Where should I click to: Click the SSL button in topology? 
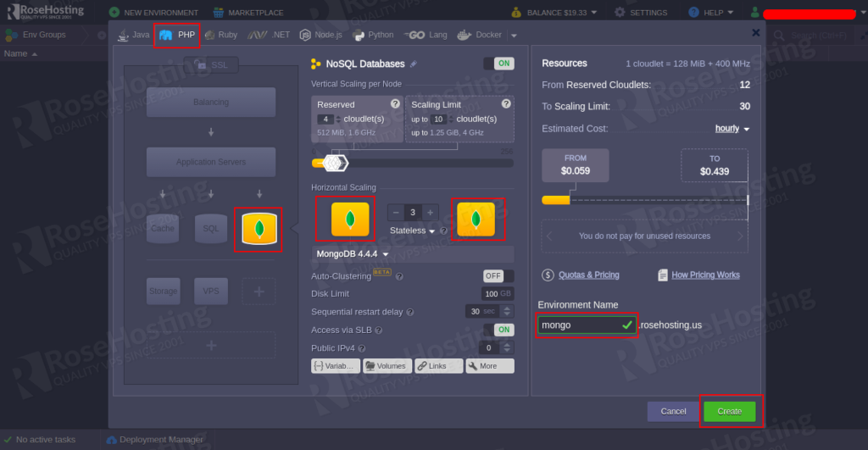click(211, 65)
